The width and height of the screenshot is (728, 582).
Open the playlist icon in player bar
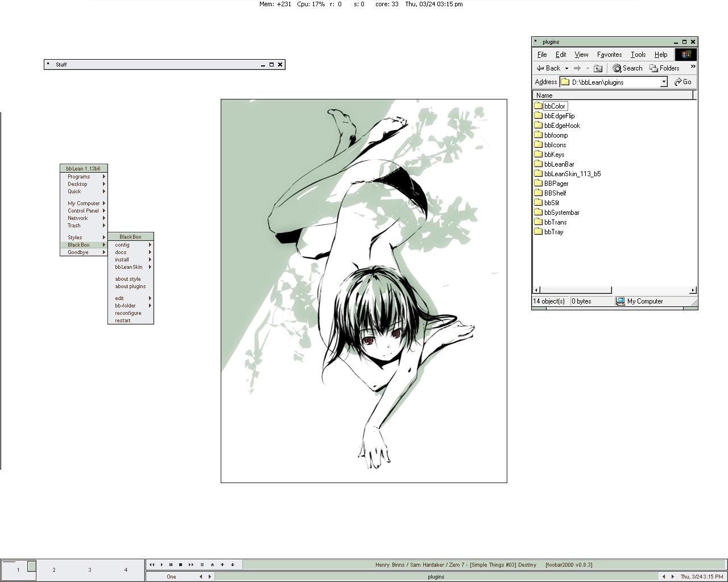(202, 564)
